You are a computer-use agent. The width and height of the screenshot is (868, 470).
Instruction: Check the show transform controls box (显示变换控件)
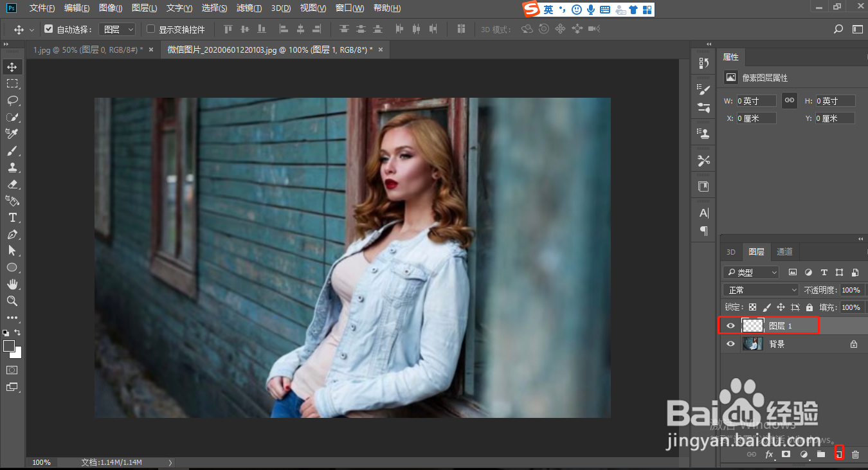pyautogui.click(x=151, y=29)
